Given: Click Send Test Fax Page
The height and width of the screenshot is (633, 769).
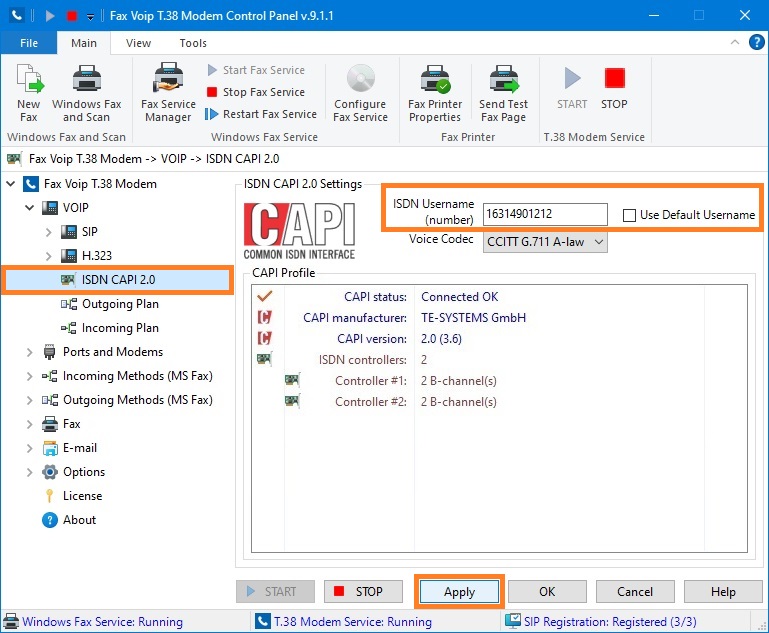Looking at the screenshot, I should (x=504, y=93).
